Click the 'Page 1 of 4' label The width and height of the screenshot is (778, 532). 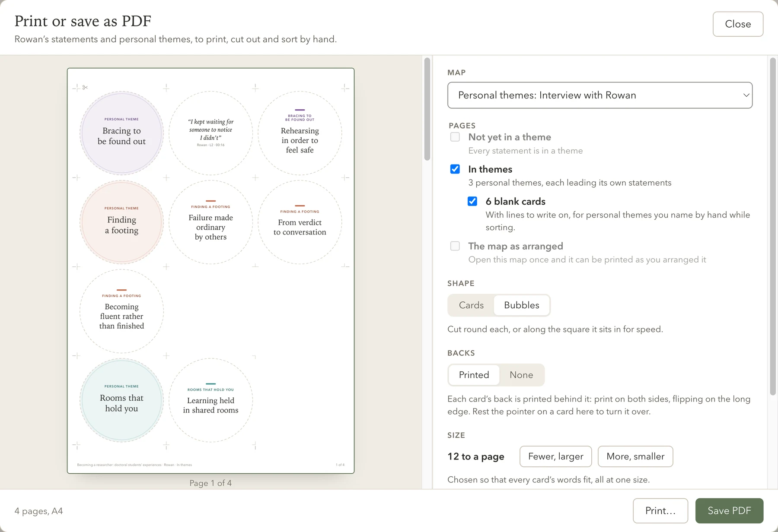tap(210, 483)
